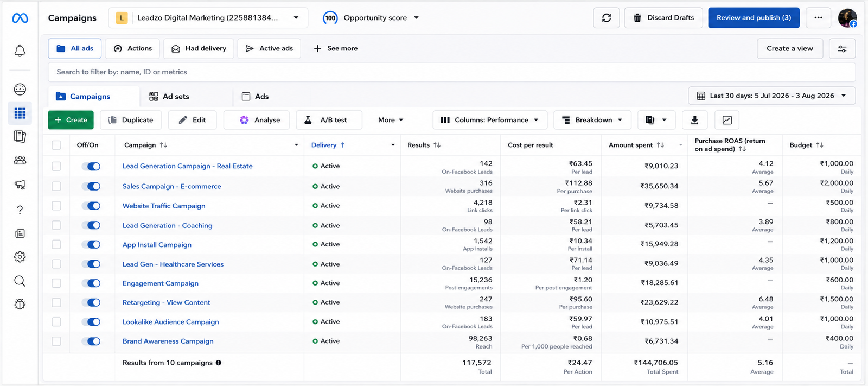The height and width of the screenshot is (386, 868).
Task: Click the filter sliders icon beside Create a view
Action: point(842,48)
